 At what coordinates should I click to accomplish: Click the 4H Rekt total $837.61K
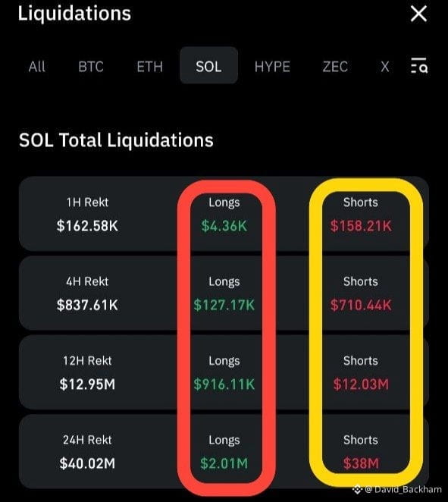click(87, 305)
